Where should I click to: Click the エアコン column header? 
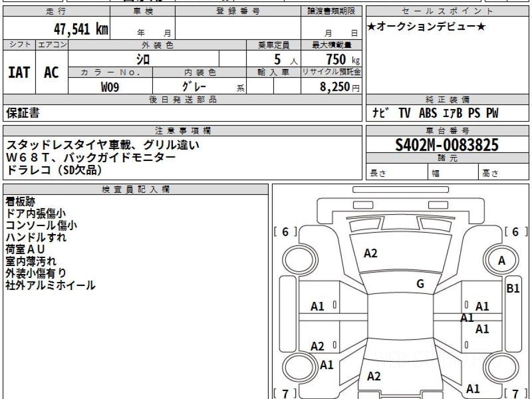coord(52,45)
